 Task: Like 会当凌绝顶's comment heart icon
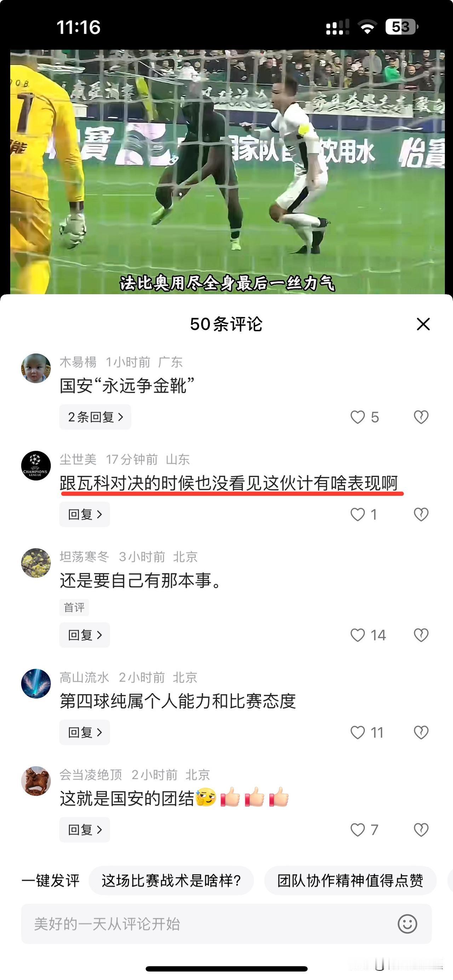(357, 830)
